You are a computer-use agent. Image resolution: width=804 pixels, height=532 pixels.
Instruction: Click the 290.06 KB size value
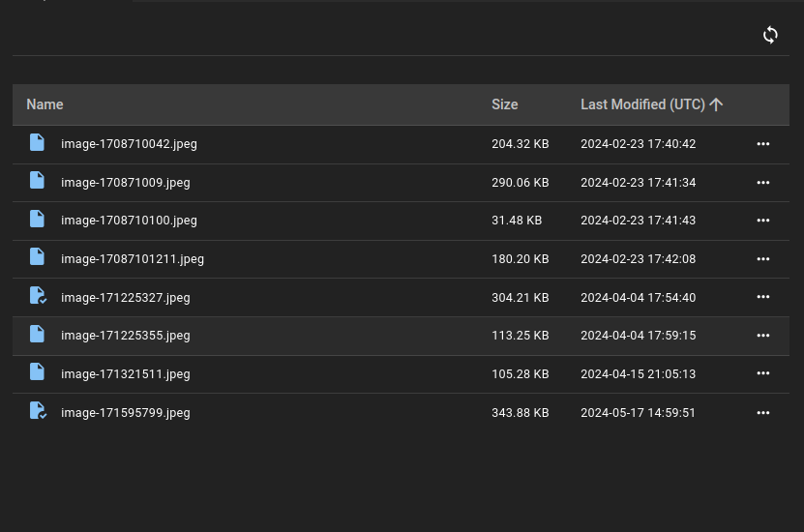point(520,183)
